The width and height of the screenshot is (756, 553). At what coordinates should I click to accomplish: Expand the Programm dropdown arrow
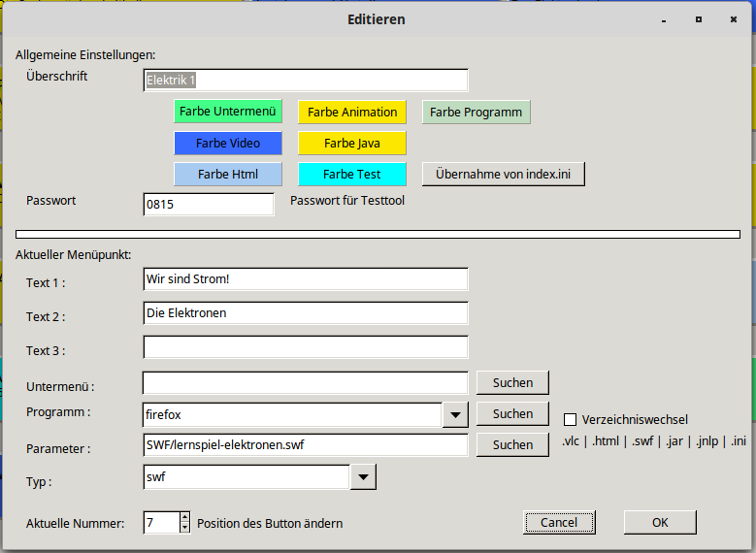click(x=455, y=414)
